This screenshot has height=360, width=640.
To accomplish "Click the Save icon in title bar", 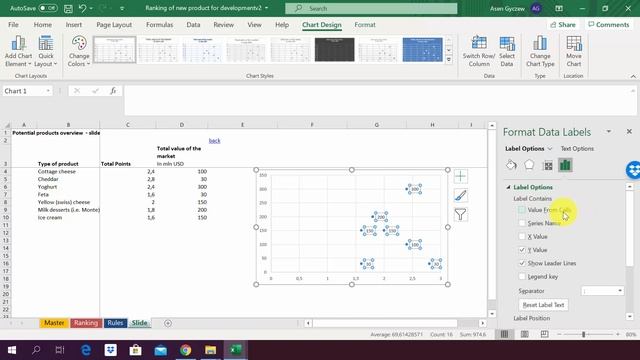I will coord(68,8).
